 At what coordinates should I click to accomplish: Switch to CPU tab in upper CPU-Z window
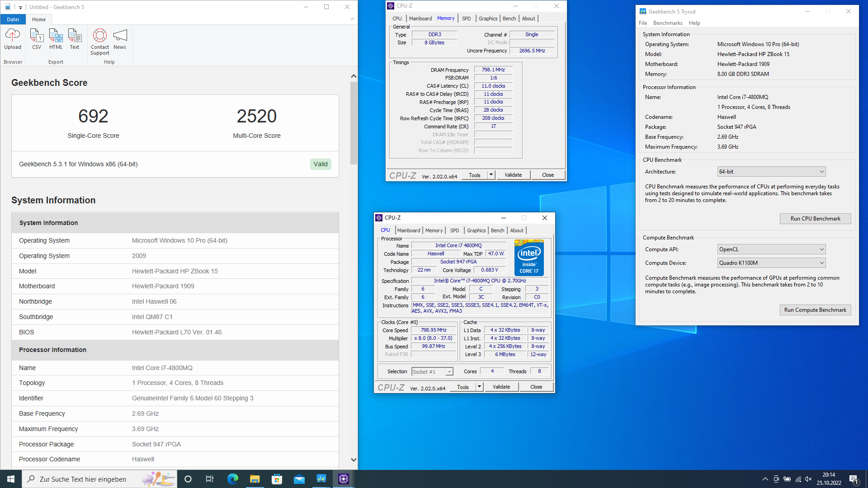pos(397,19)
